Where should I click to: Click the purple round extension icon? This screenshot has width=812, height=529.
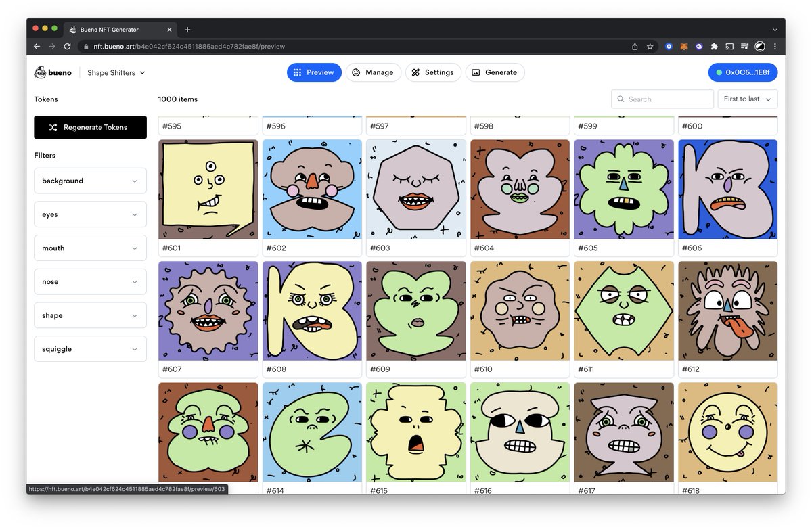tap(699, 47)
